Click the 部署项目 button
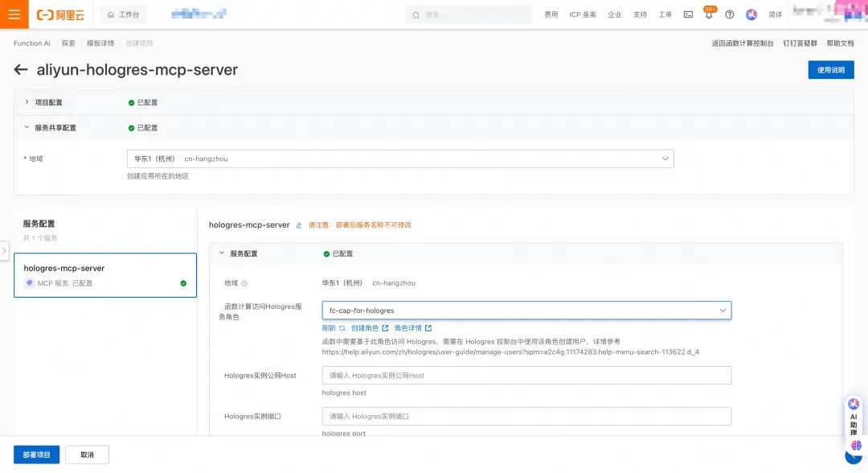Viewport: 868px width, 473px height. click(36, 454)
